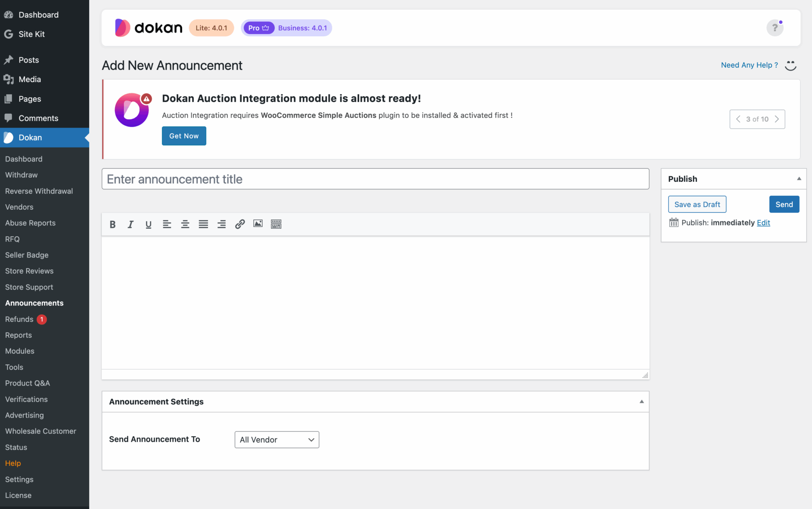812x509 pixels.
Task: Justify text in editor
Action: [203, 224]
